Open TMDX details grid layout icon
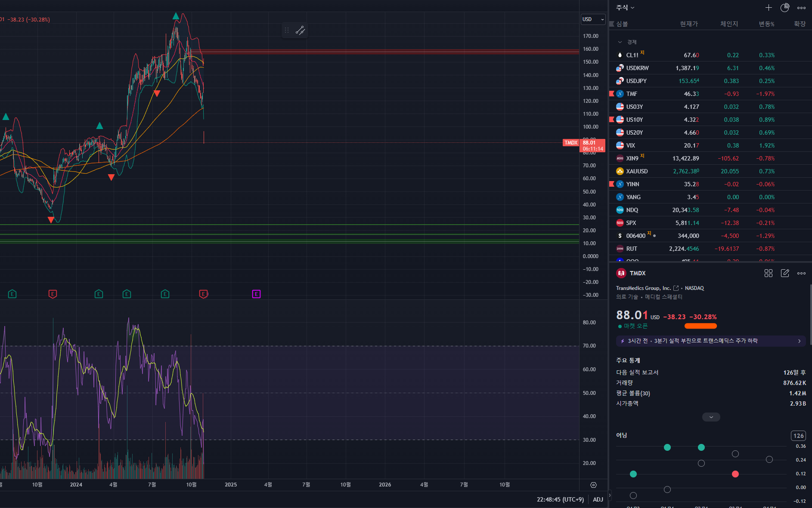This screenshot has height=508, width=812. [x=769, y=273]
